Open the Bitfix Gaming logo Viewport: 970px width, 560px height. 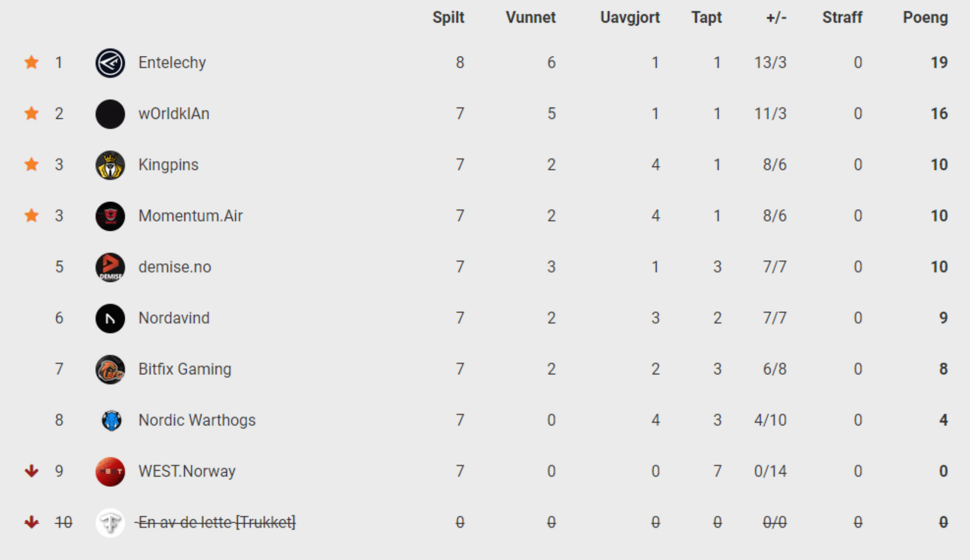coord(110,369)
